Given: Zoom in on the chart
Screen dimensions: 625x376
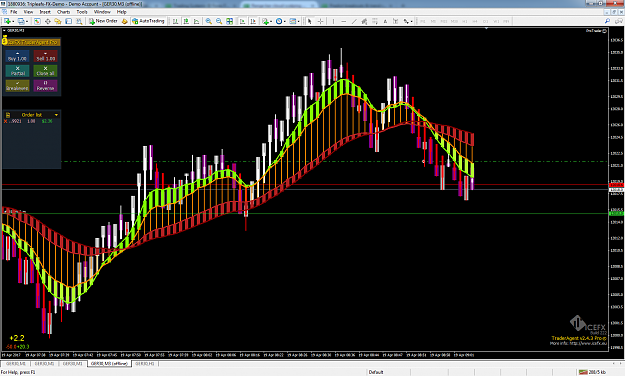Looking at the screenshot, I should (208, 21).
